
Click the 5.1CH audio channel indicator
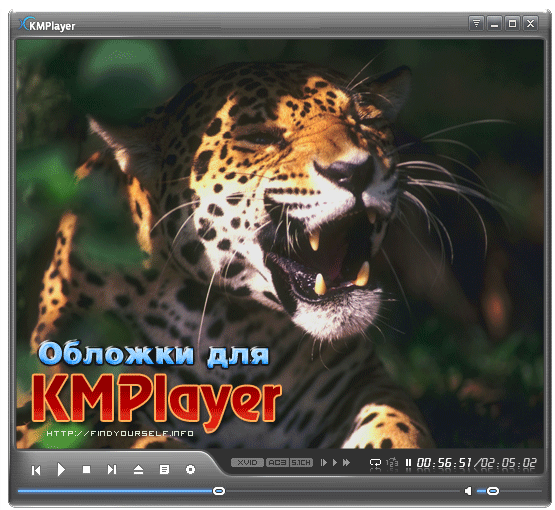(x=301, y=463)
